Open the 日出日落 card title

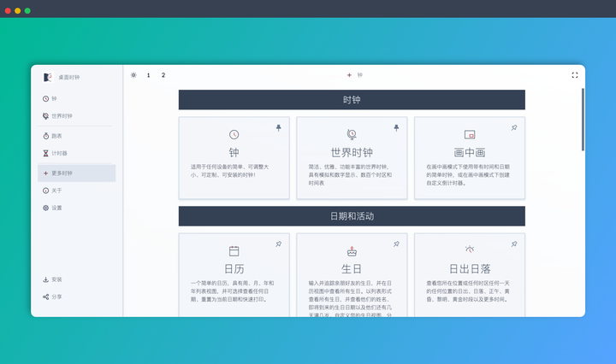(470, 268)
